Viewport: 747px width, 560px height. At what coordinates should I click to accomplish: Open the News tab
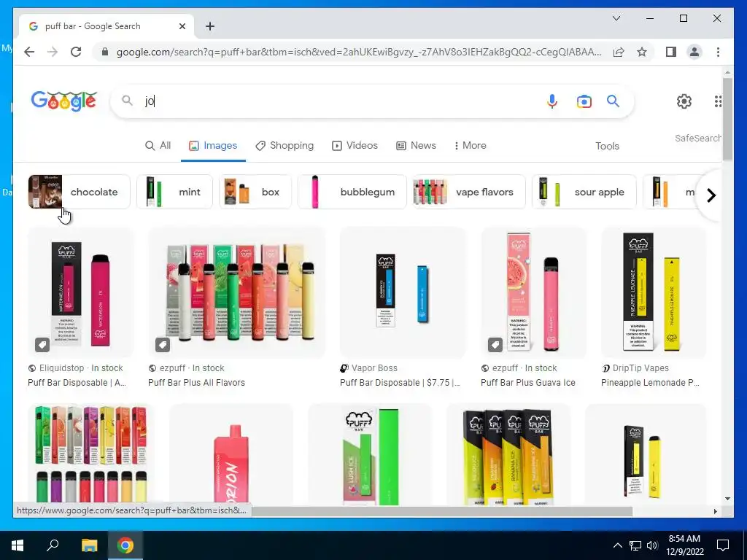[416, 145]
